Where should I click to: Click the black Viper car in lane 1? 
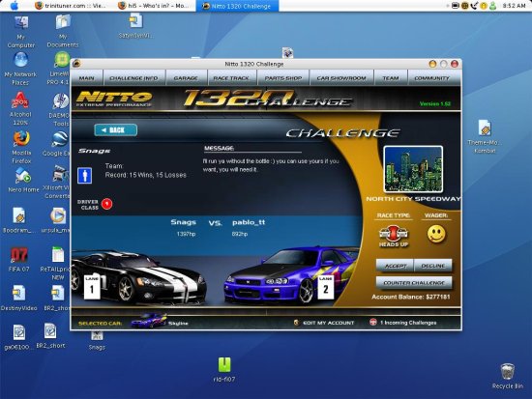click(x=138, y=277)
